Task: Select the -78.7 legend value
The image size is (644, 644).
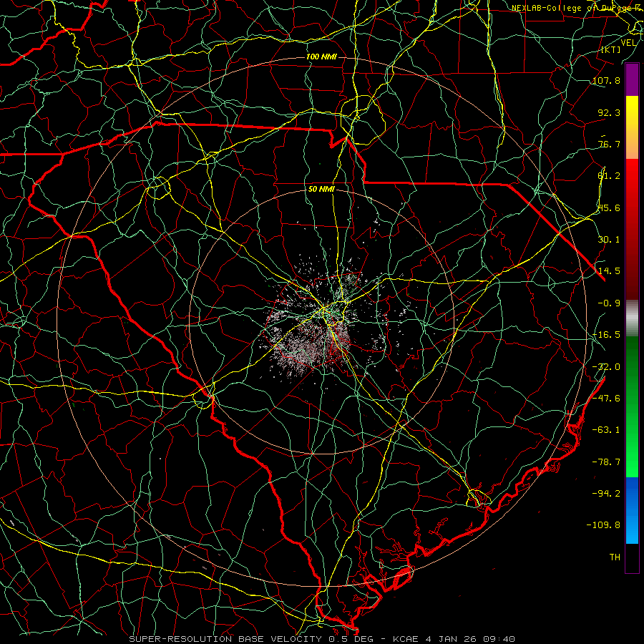Action: point(606,462)
